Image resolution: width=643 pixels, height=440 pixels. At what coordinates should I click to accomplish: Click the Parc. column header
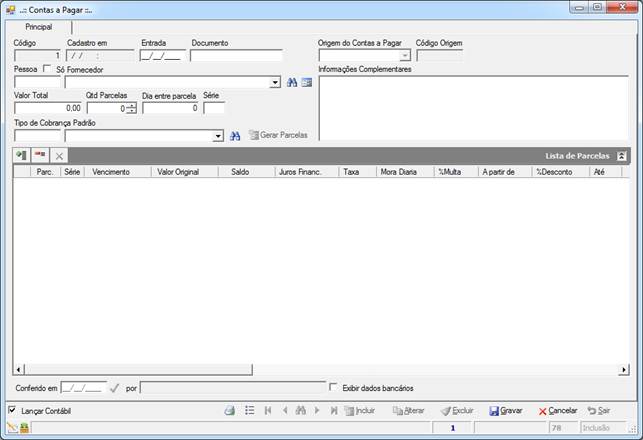click(46, 172)
